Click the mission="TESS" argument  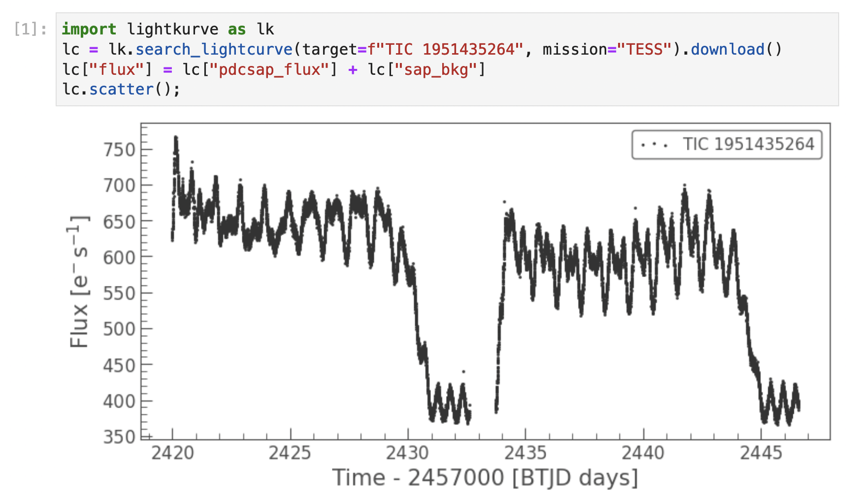[607, 50]
